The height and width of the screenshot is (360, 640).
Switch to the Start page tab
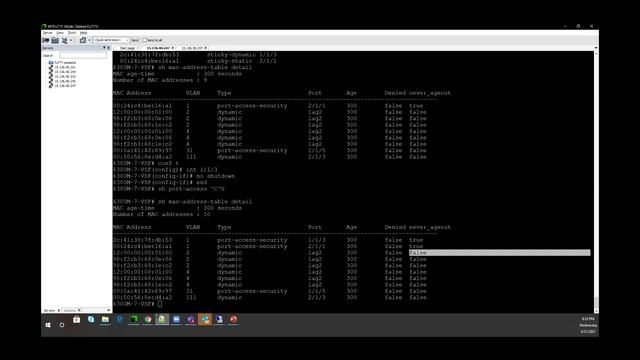(x=127, y=48)
